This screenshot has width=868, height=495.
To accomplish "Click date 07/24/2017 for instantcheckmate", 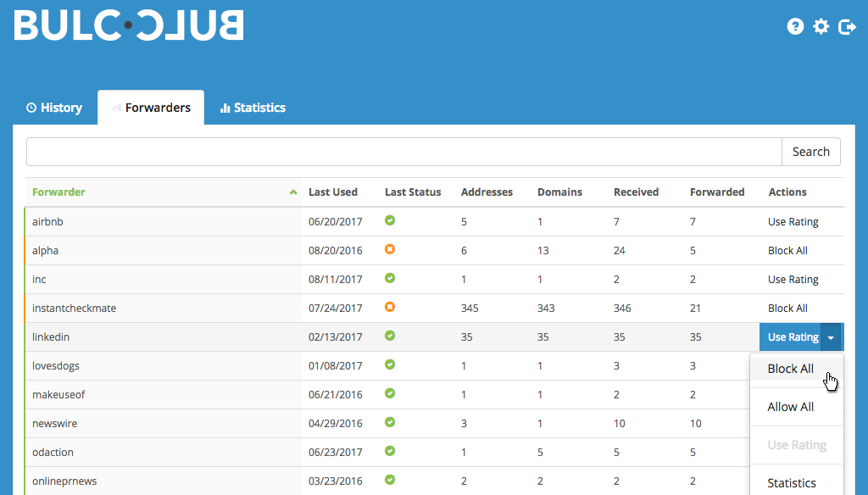I will 336,309.
